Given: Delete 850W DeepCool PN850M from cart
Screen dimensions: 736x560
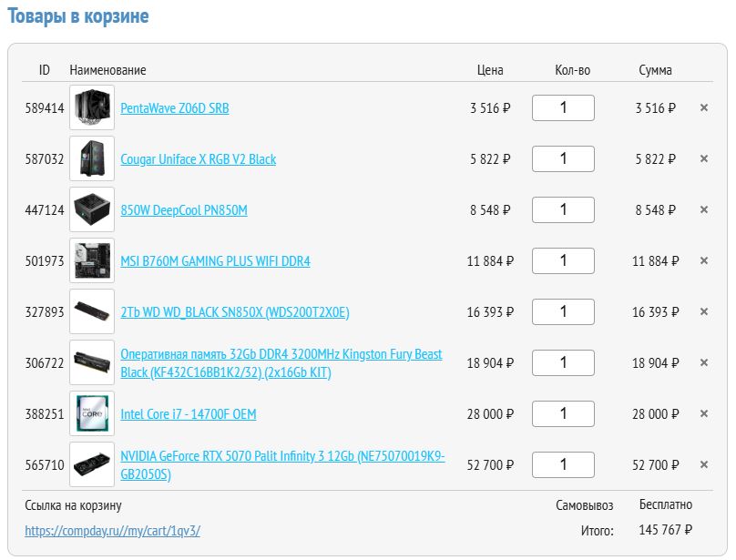Looking at the screenshot, I should point(703,209).
